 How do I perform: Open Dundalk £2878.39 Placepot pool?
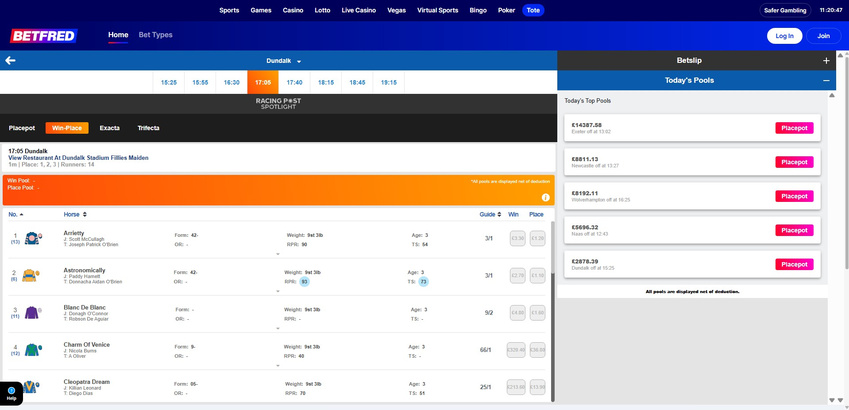click(x=794, y=264)
